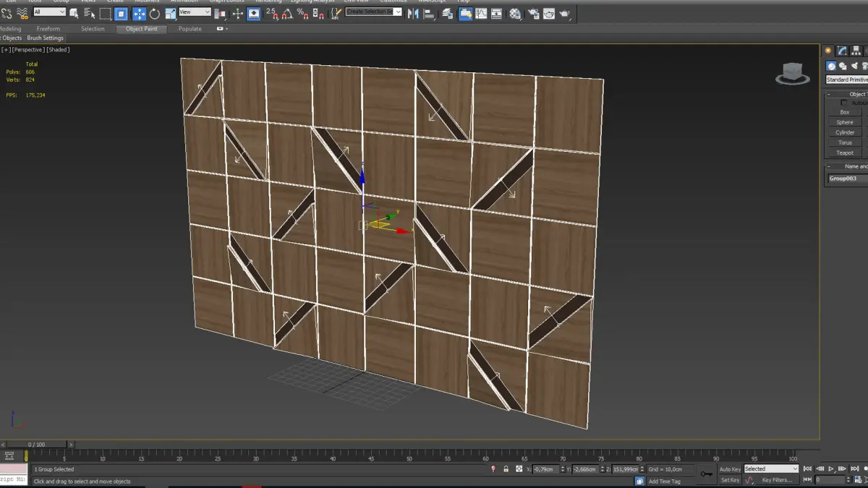Click the Box primitive button

845,112
